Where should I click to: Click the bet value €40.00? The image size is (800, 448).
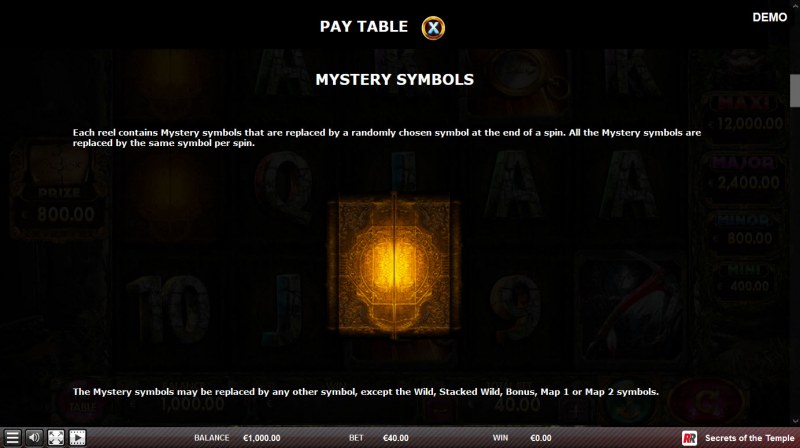(395, 438)
